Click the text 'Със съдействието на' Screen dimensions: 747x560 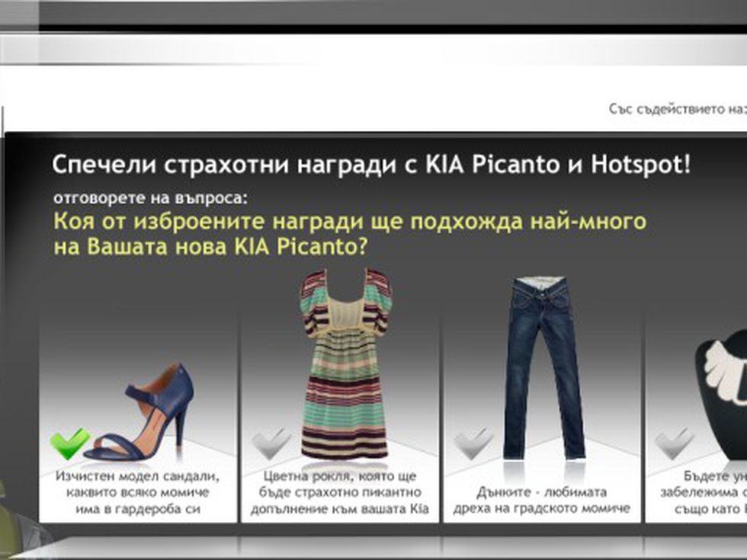pos(675,109)
